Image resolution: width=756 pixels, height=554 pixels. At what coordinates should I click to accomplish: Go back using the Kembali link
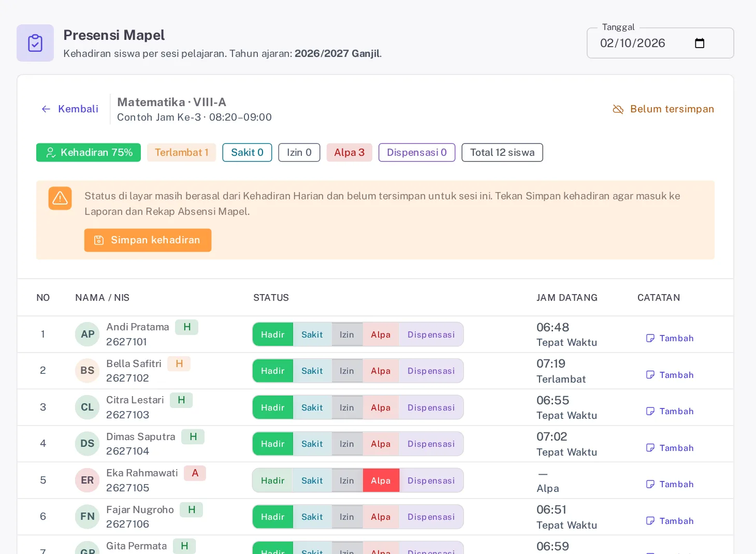click(x=70, y=109)
